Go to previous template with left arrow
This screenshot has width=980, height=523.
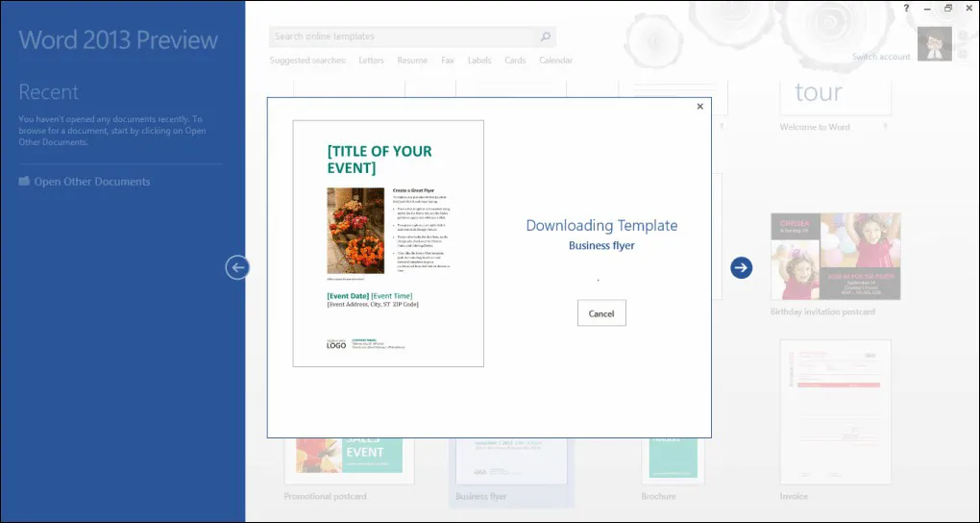(237, 267)
